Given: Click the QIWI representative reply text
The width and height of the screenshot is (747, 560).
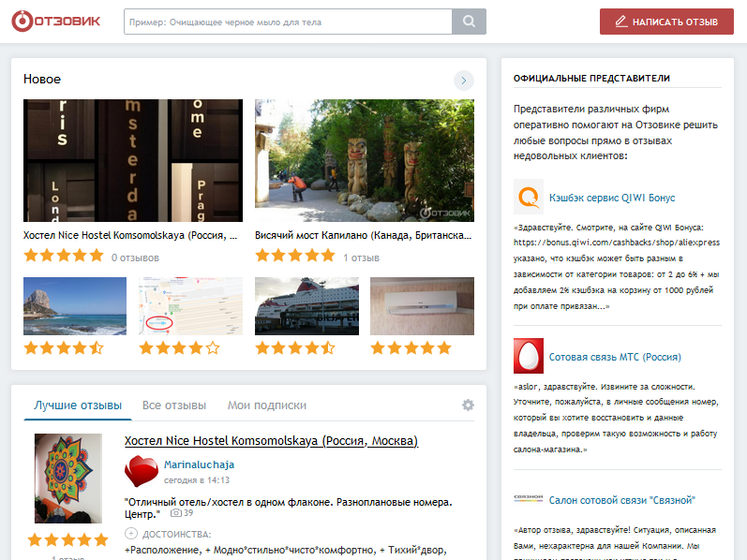Looking at the screenshot, I should pyautogui.click(x=617, y=267).
